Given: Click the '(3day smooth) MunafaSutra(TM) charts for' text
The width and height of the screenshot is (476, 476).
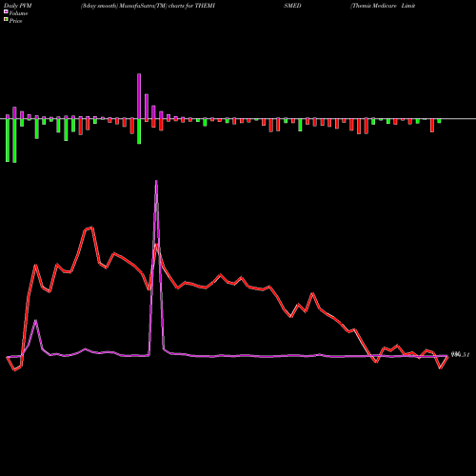Looking at the screenshot, I should [137, 6].
